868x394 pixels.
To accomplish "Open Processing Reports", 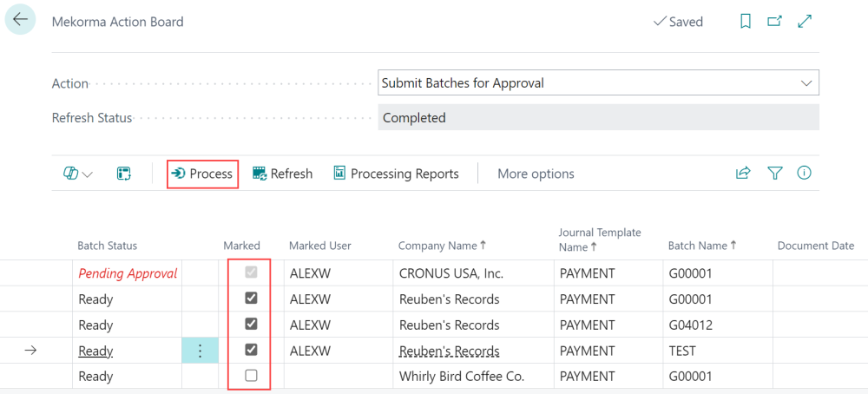I will point(396,174).
